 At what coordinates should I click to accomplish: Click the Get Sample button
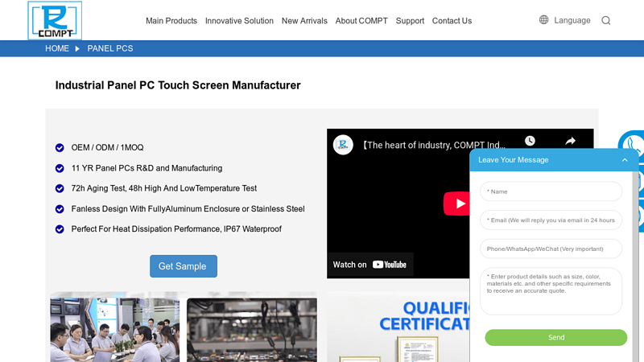tap(184, 266)
